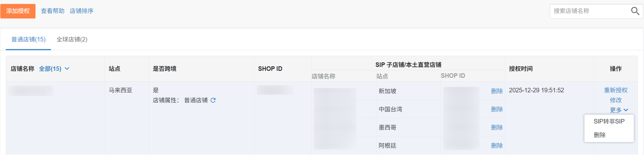
Task: Click the orange 添加授权 button
Action: [x=18, y=11]
